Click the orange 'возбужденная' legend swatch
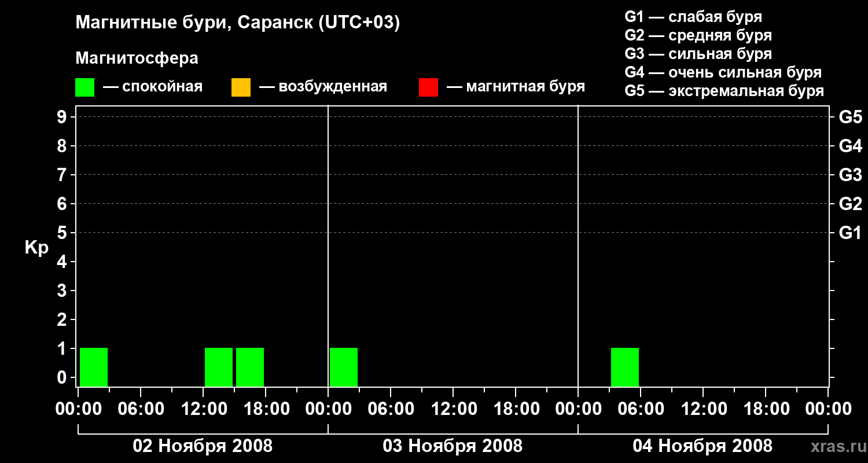Image resolution: width=868 pixels, height=463 pixels. click(241, 87)
